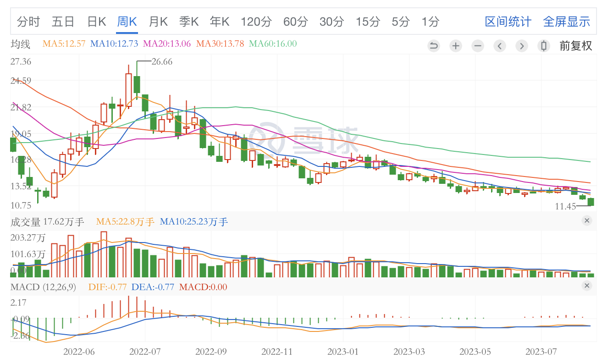Pan chart right with the chevron icon
Image resolution: width=608 pixels, height=364 pixels.
521,45
